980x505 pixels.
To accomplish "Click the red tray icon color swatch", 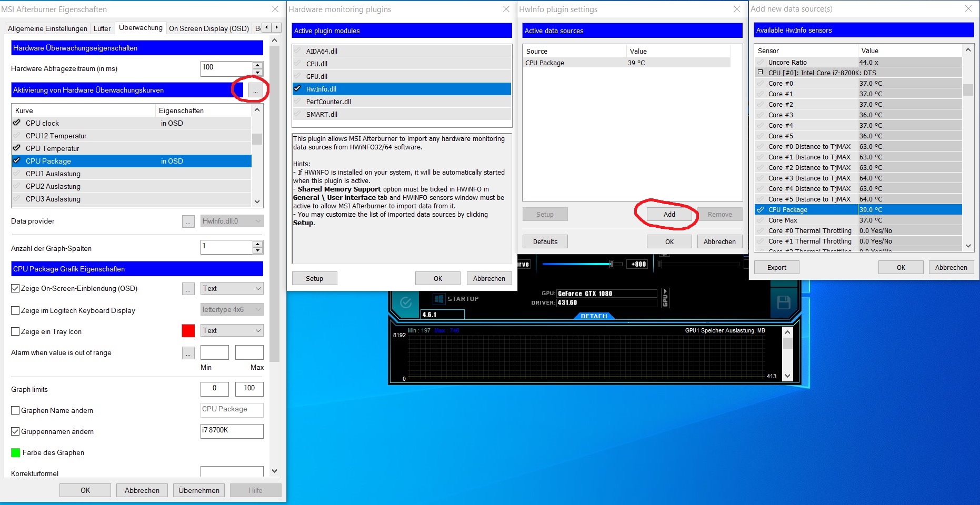I will tap(188, 330).
